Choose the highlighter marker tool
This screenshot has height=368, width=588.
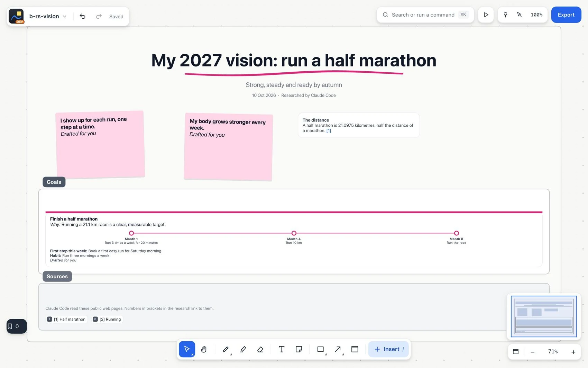pyautogui.click(x=243, y=349)
